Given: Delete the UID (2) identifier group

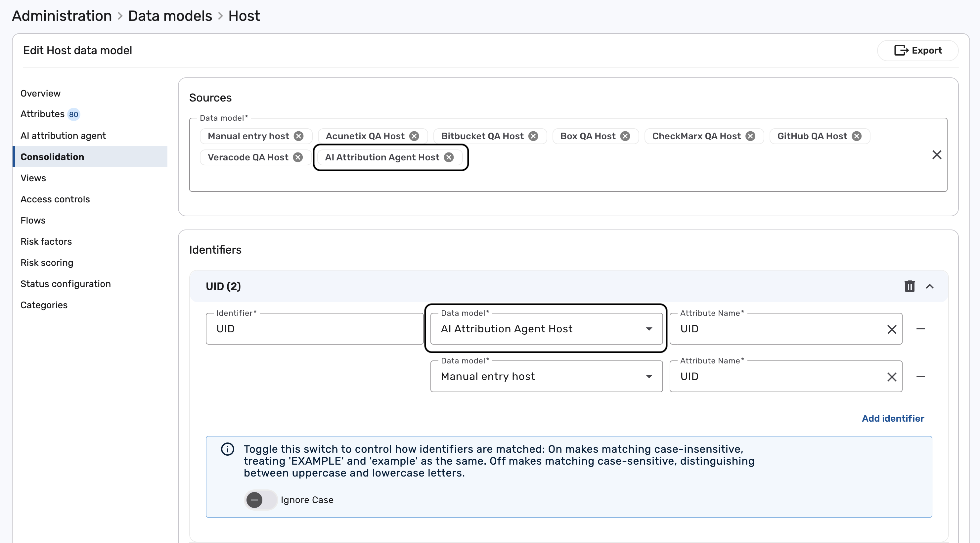Looking at the screenshot, I should click(909, 286).
